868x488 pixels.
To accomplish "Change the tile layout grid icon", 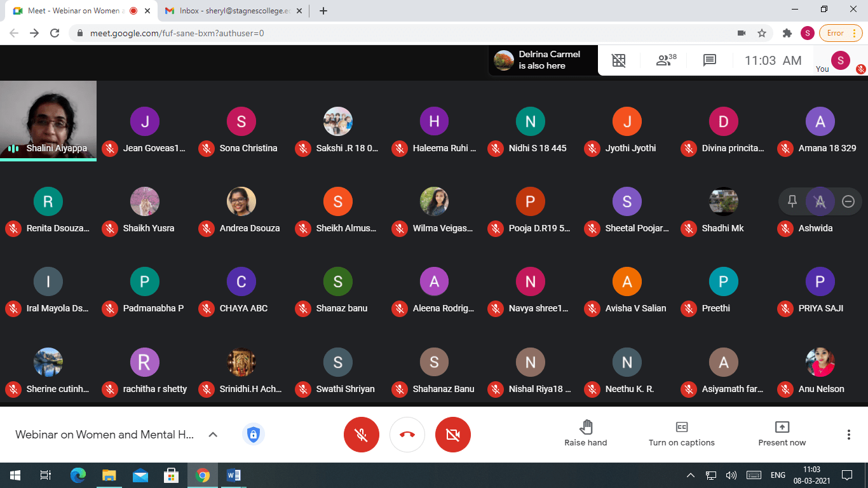I will coord(618,60).
